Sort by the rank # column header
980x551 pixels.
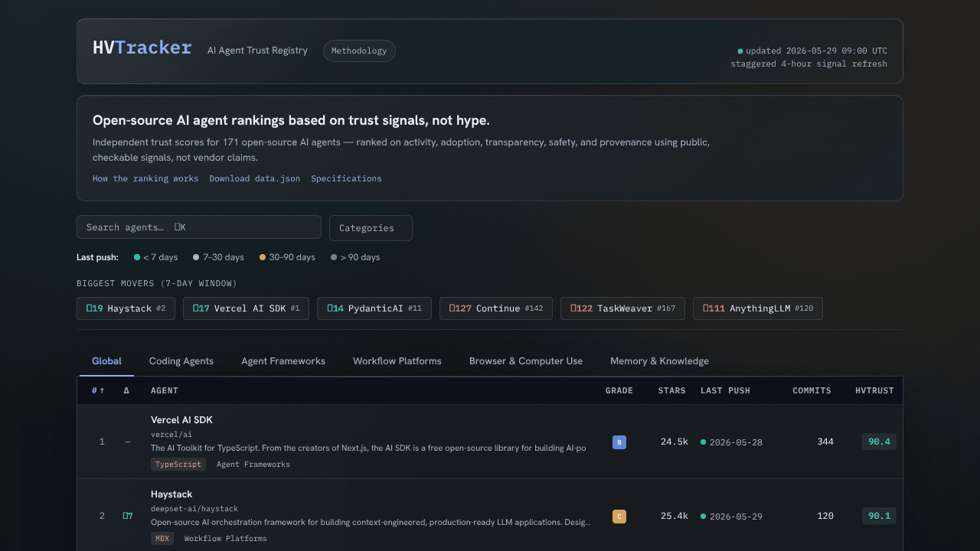(x=99, y=390)
